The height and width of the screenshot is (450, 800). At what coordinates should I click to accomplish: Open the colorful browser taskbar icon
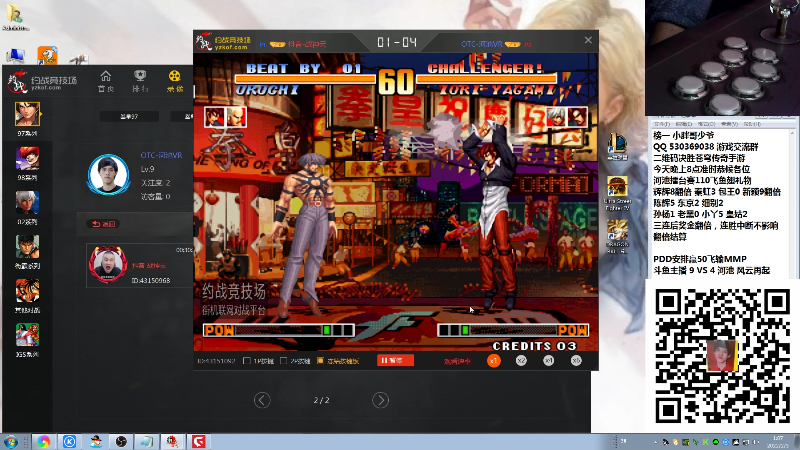pyautogui.click(x=43, y=441)
